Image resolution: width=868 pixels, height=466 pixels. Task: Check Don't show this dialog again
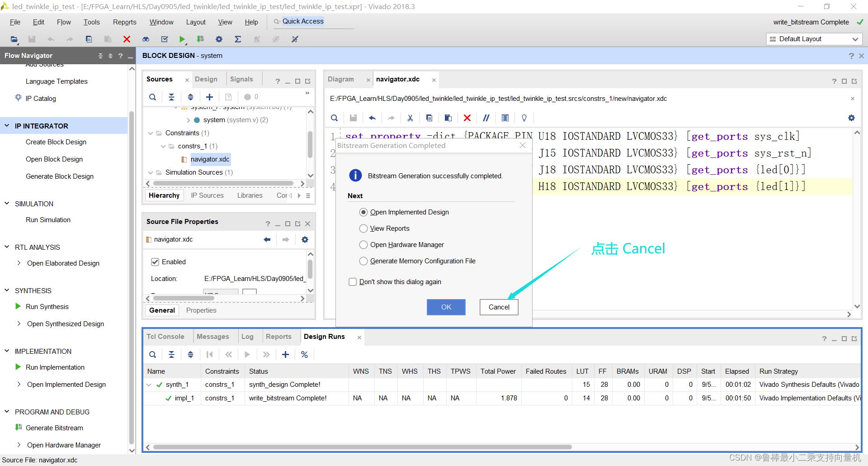[x=353, y=282]
